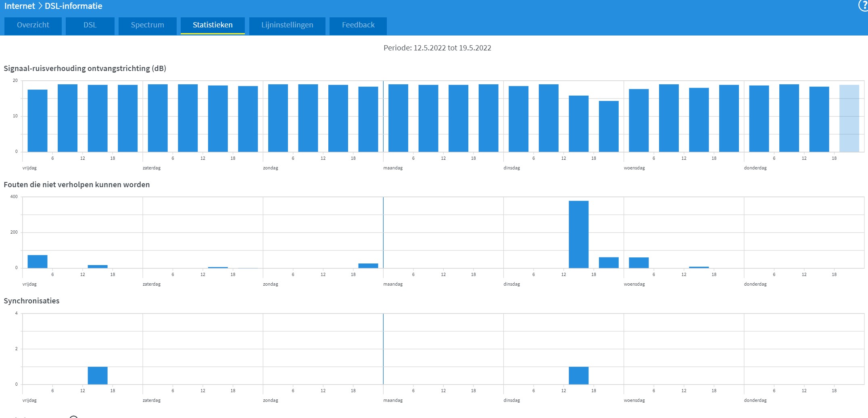Switch to the Overzicht tab
Viewport: 868px width, 418px height.
[x=33, y=25]
